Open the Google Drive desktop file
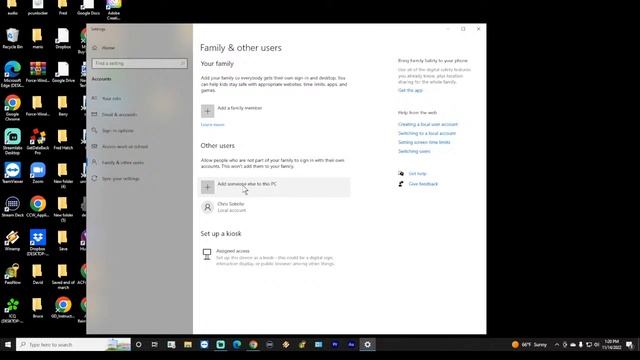640x360 pixels. [x=63, y=72]
